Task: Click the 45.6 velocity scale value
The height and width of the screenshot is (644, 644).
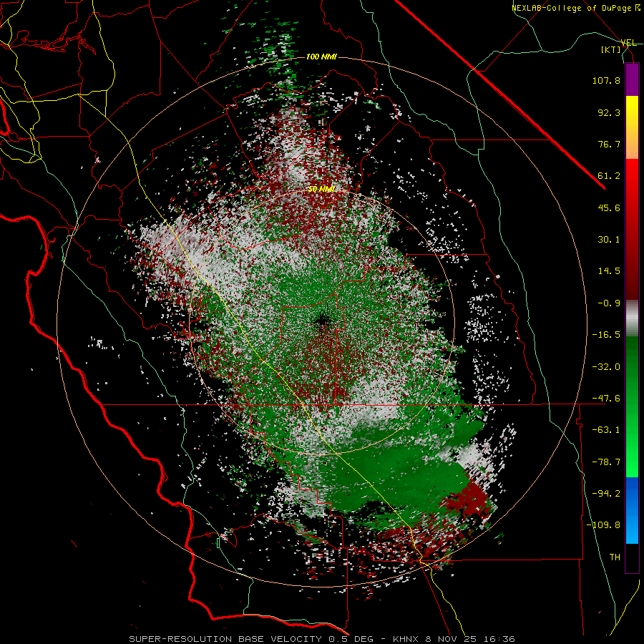Action: tap(609, 208)
